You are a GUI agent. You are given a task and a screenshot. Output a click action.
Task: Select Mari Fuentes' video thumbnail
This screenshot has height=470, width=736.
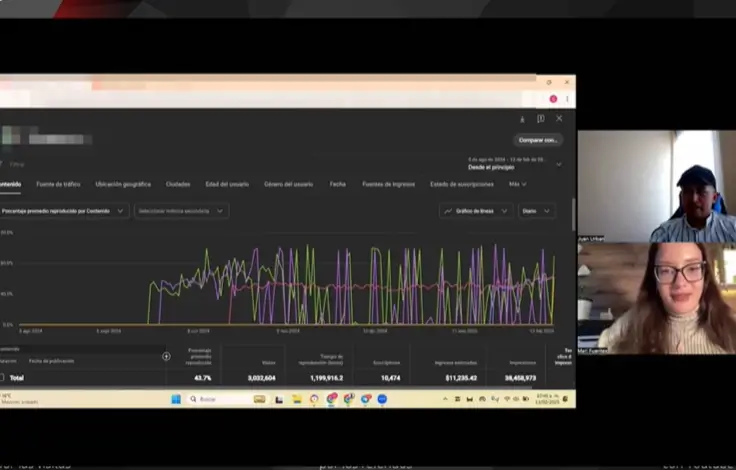pyautogui.click(x=657, y=299)
